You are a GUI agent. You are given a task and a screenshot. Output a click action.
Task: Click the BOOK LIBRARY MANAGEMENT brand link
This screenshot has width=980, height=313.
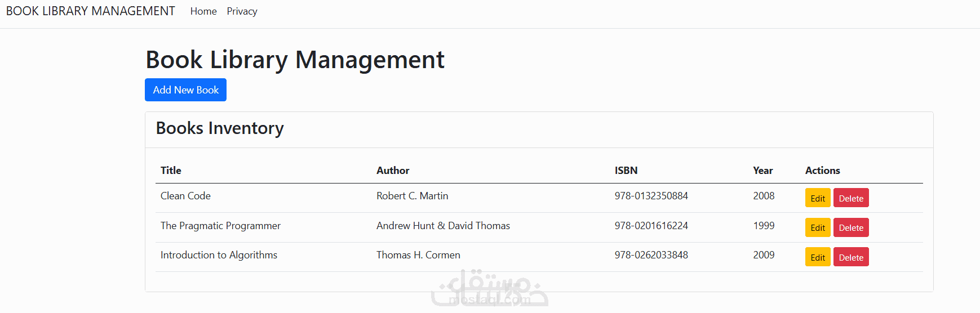[x=90, y=11]
